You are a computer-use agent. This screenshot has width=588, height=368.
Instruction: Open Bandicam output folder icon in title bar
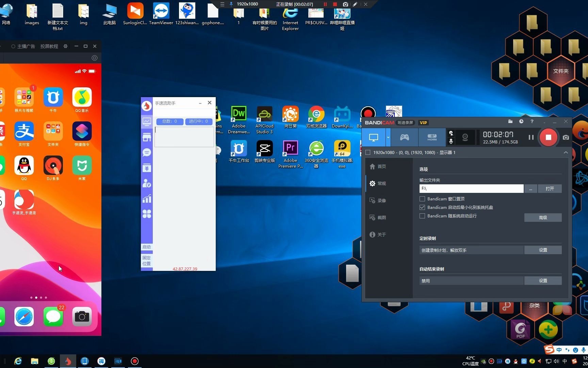coord(510,121)
